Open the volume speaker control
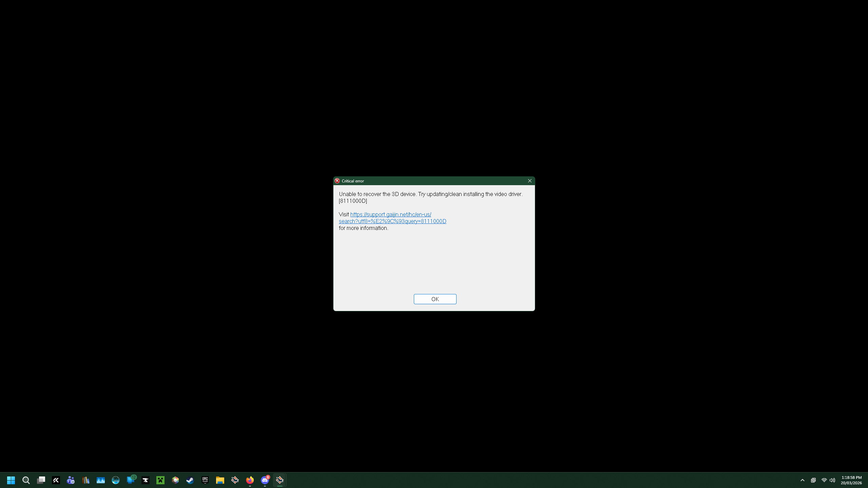 [832, 480]
